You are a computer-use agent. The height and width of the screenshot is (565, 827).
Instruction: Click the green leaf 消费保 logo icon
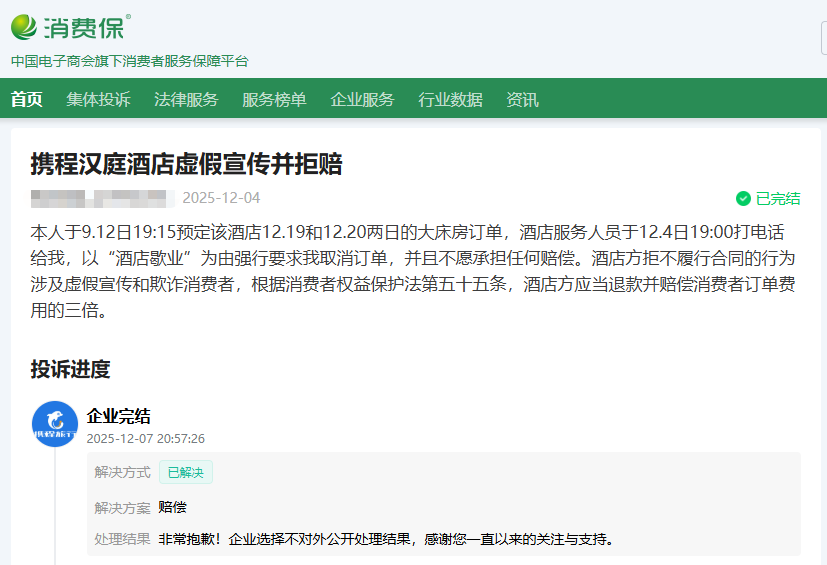coord(25,26)
